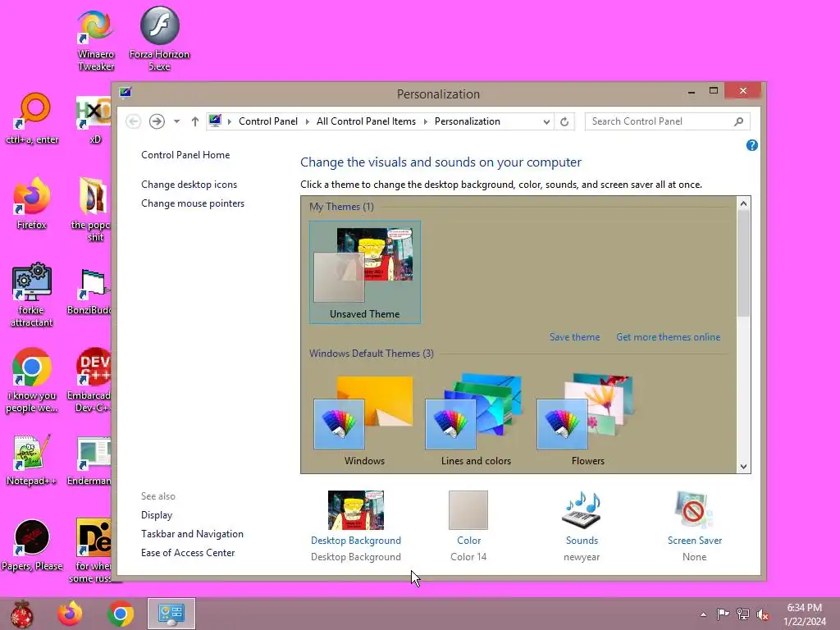Open the 'the popc shit' folder icon
This screenshot has height=630, width=840.
(91, 209)
